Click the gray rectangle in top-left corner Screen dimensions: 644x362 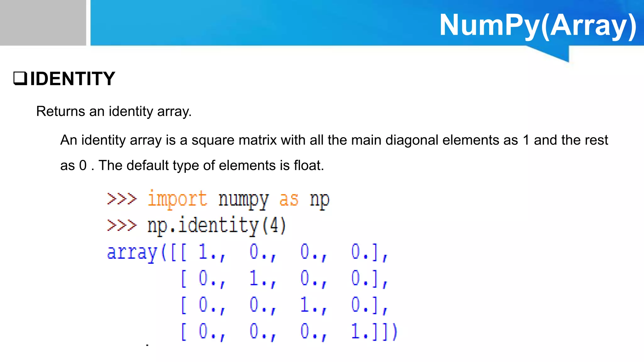[43, 23]
